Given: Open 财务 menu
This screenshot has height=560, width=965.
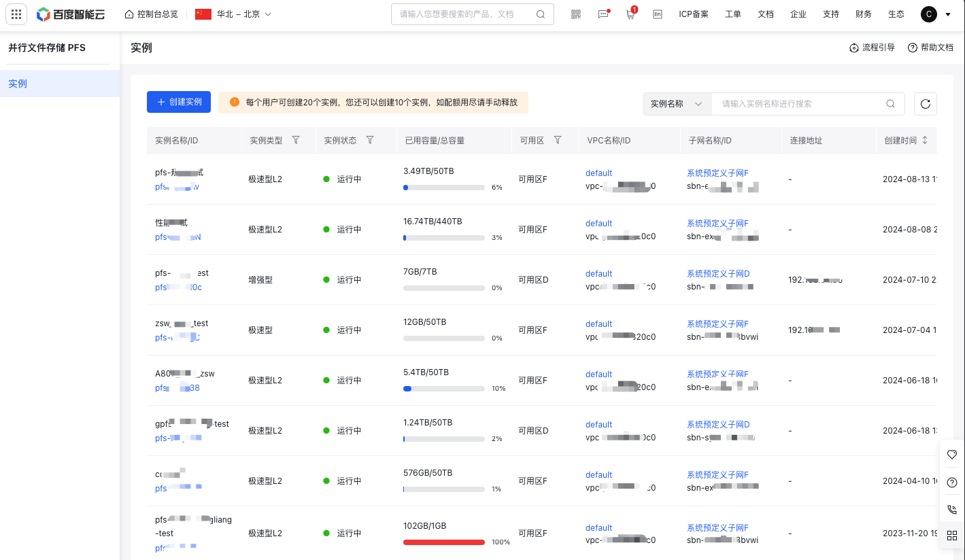Looking at the screenshot, I should click(864, 14).
